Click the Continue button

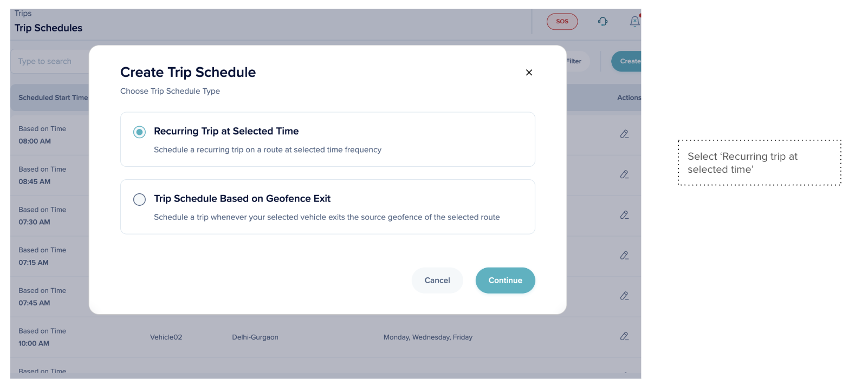pos(505,281)
